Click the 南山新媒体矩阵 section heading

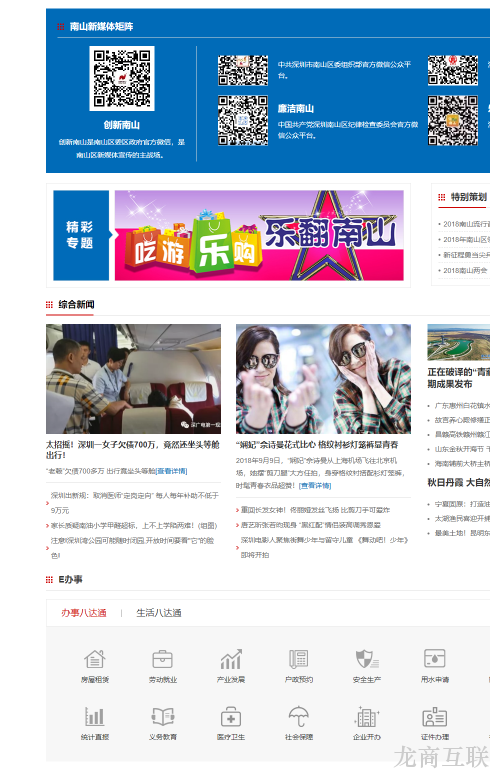101,26
